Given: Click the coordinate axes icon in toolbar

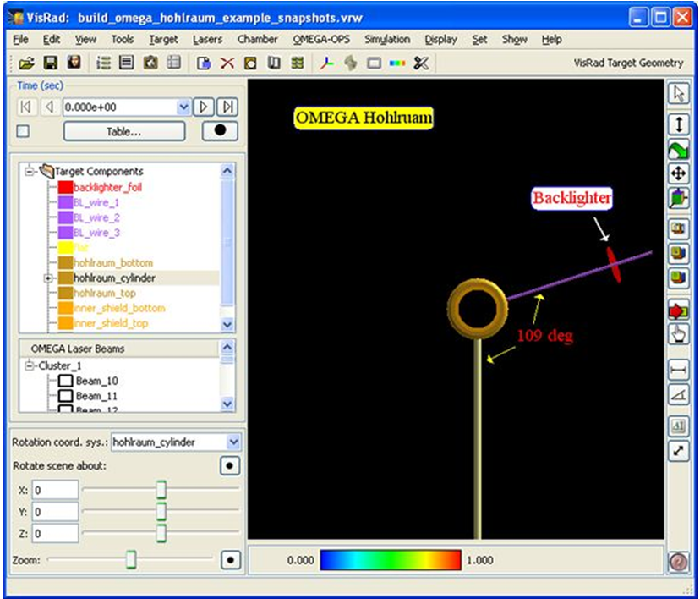Looking at the screenshot, I should pos(326,63).
